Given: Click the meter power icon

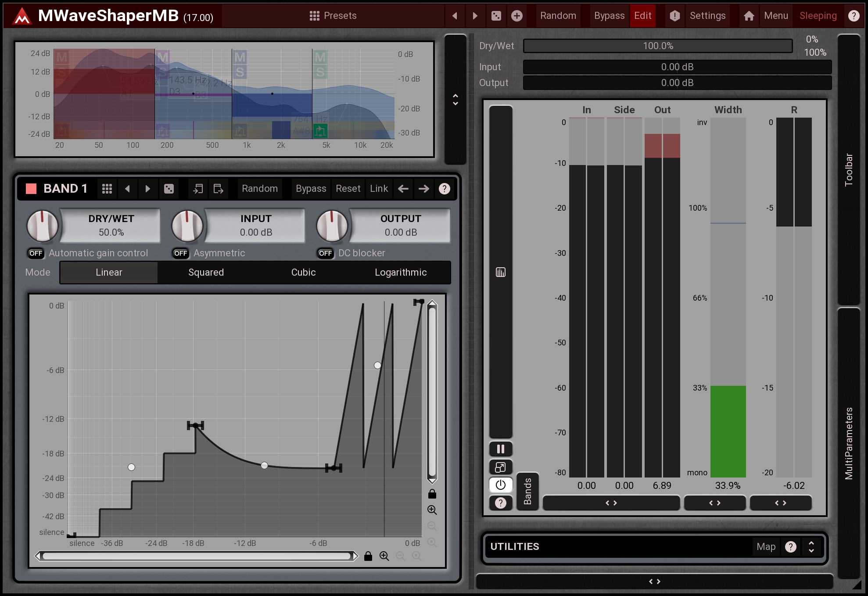Looking at the screenshot, I should pos(501,485).
